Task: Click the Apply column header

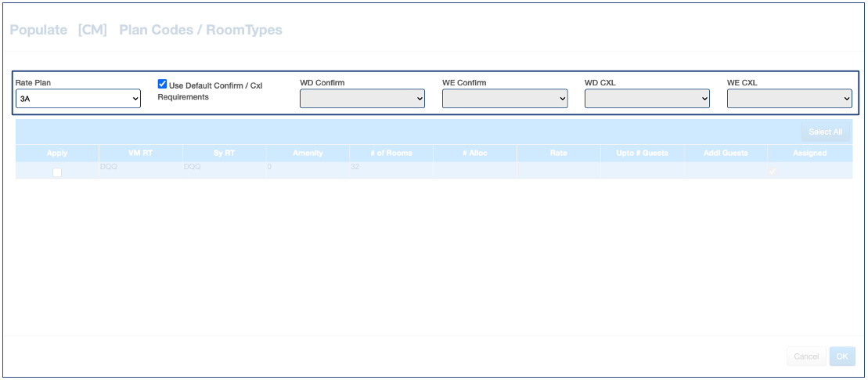Action: (x=57, y=153)
